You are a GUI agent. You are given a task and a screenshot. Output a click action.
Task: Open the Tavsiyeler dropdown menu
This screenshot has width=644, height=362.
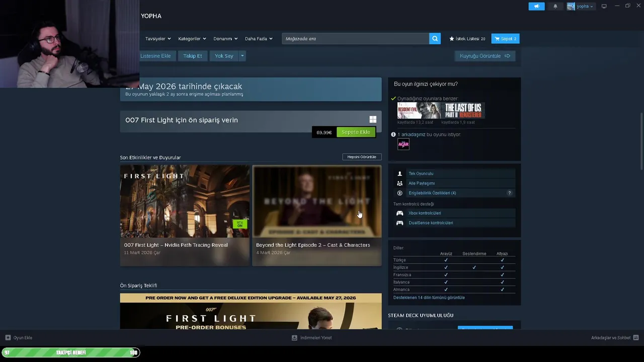pos(158,39)
